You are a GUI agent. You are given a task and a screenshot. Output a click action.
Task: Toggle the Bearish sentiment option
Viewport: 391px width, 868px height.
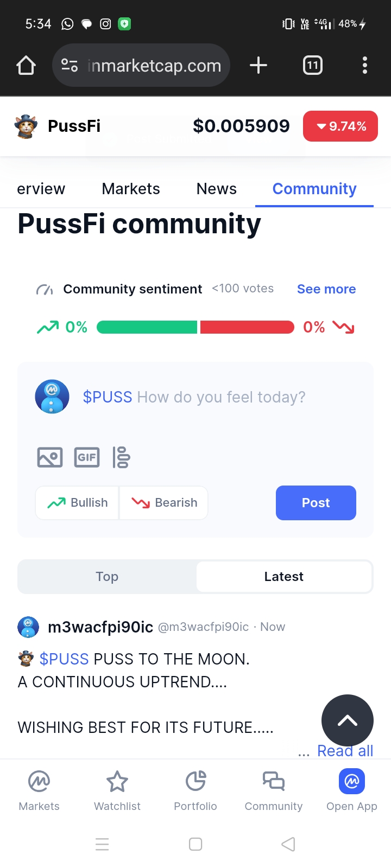pos(164,503)
